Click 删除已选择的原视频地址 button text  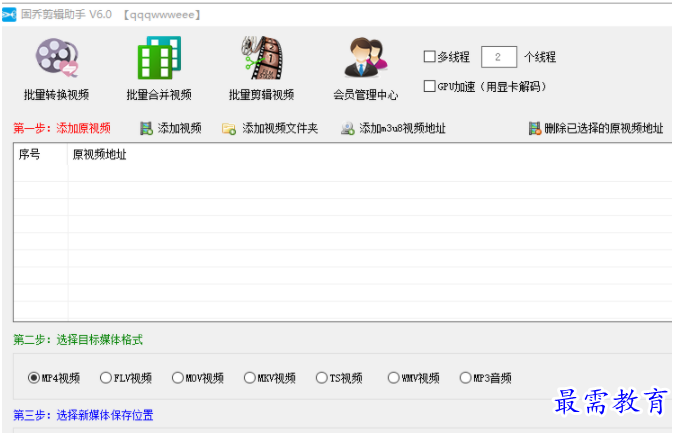(x=604, y=129)
